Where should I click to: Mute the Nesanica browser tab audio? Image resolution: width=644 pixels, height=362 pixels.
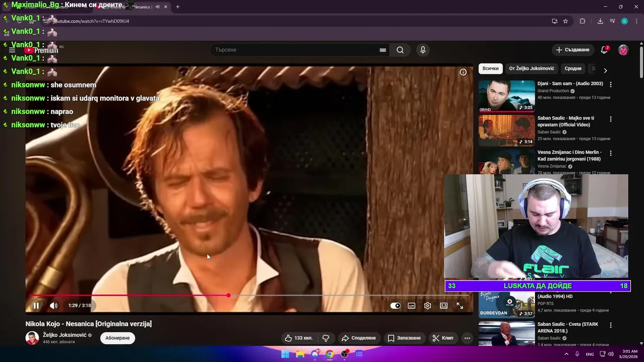coord(157,7)
